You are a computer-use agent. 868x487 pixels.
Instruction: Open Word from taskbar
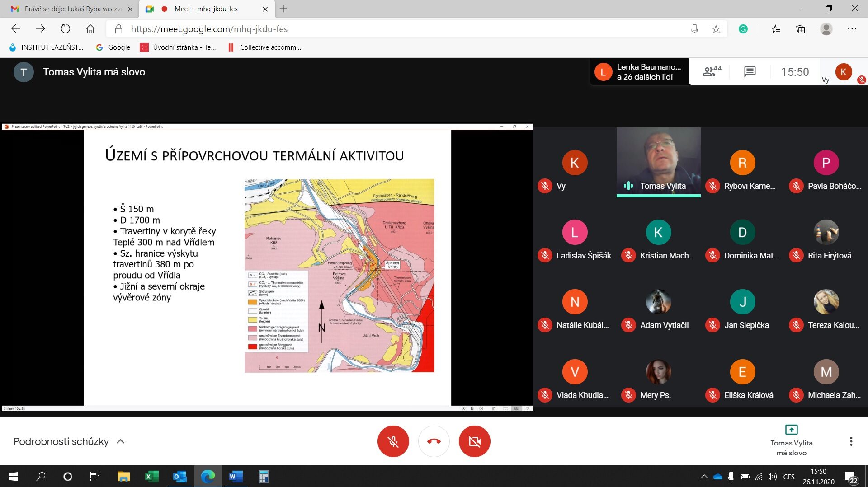click(x=236, y=477)
